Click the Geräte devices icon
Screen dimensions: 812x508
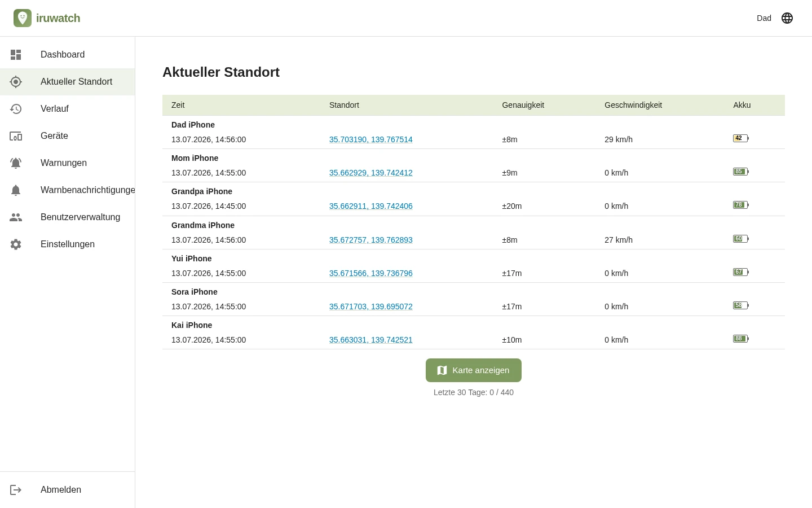click(16, 136)
